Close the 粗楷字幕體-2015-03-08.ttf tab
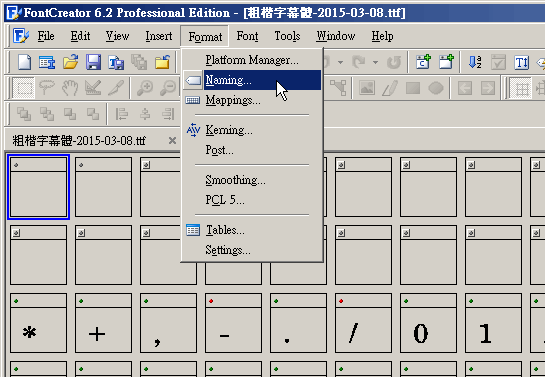Image resolution: width=545 pixels, height=377 pixels. pyautogui.click(x=172, y=141)
